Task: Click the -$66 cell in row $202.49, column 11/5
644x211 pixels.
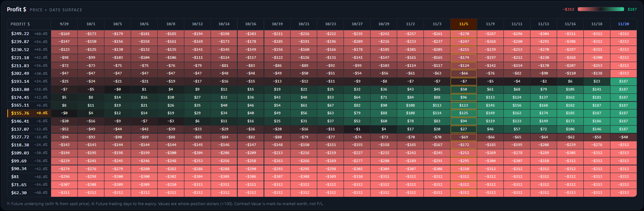Action: pyautogui.click(x=464, y=73)
